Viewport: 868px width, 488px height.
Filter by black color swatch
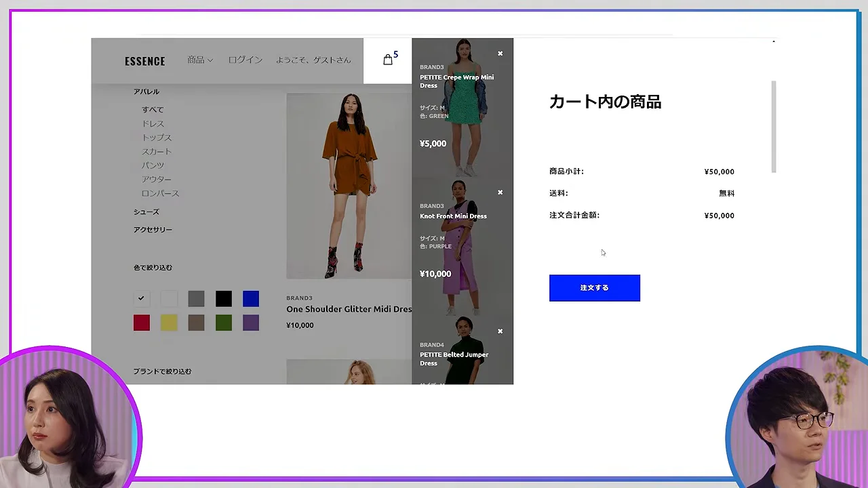point(224,298)
